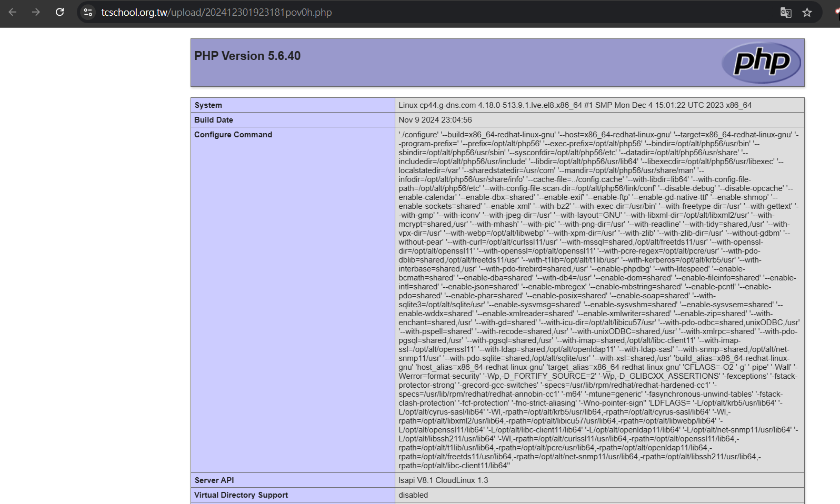This screenshot has height=504, width=840.
Task: Select the disabled value cell
Action: coord(599,495)
